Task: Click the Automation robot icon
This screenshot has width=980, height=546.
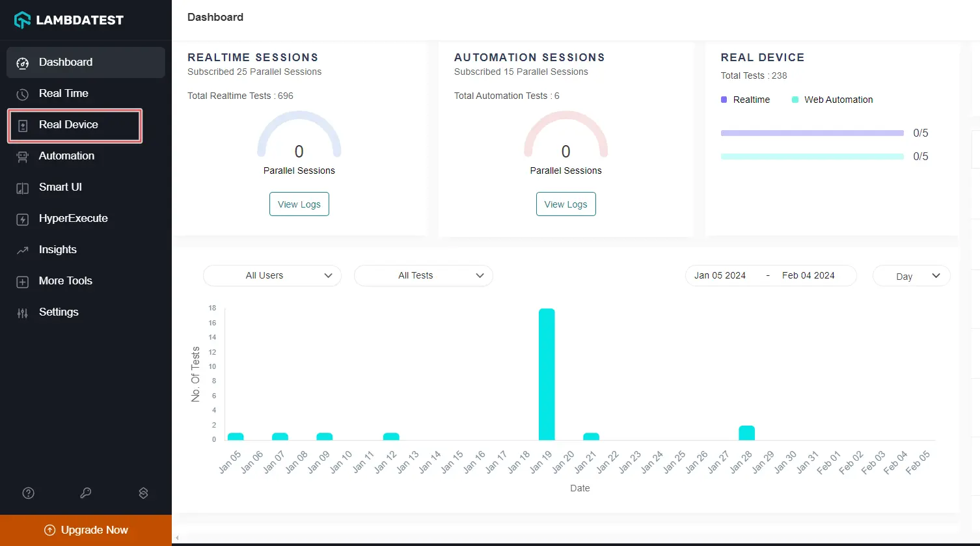Action: 23,157
